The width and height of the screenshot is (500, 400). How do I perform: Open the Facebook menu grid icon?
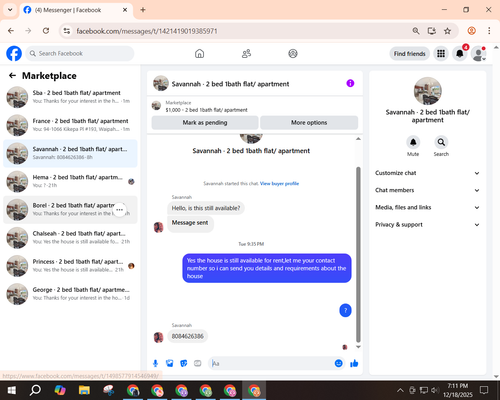441,53
